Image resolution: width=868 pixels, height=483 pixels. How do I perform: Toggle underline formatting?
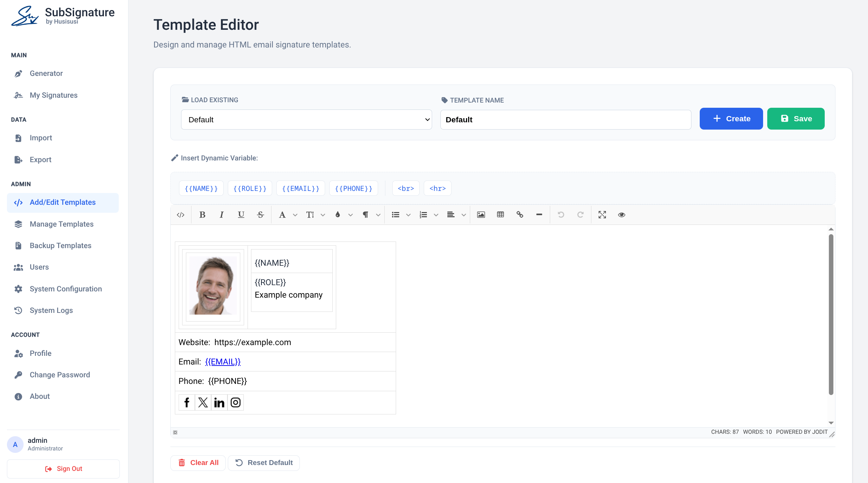tap(241, 214)
